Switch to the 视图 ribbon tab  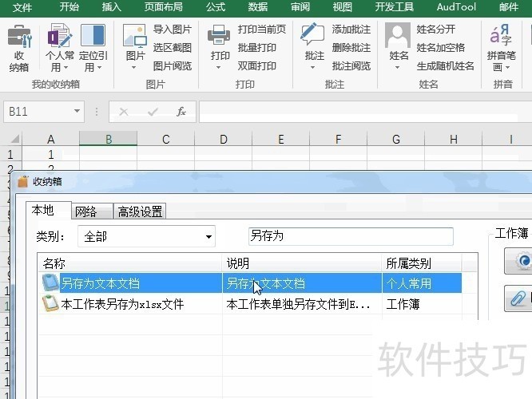(343, 7)
